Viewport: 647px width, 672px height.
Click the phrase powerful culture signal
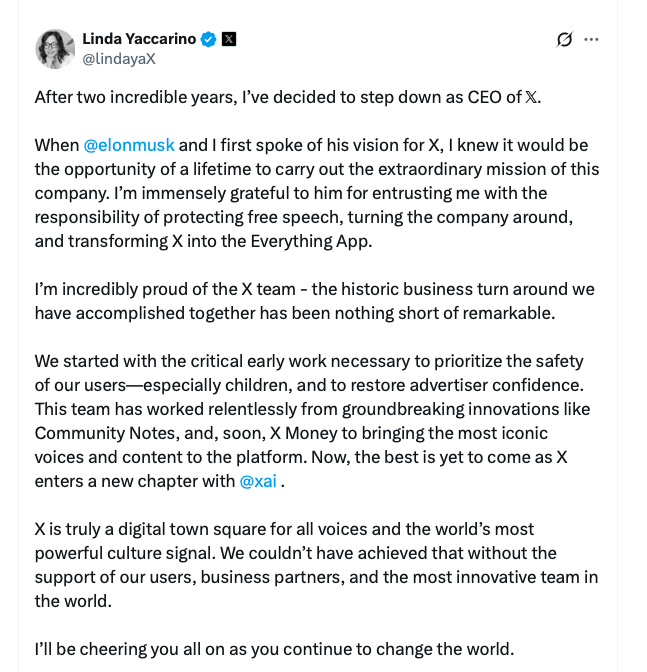pyautogui.click(x=124, y=553)
